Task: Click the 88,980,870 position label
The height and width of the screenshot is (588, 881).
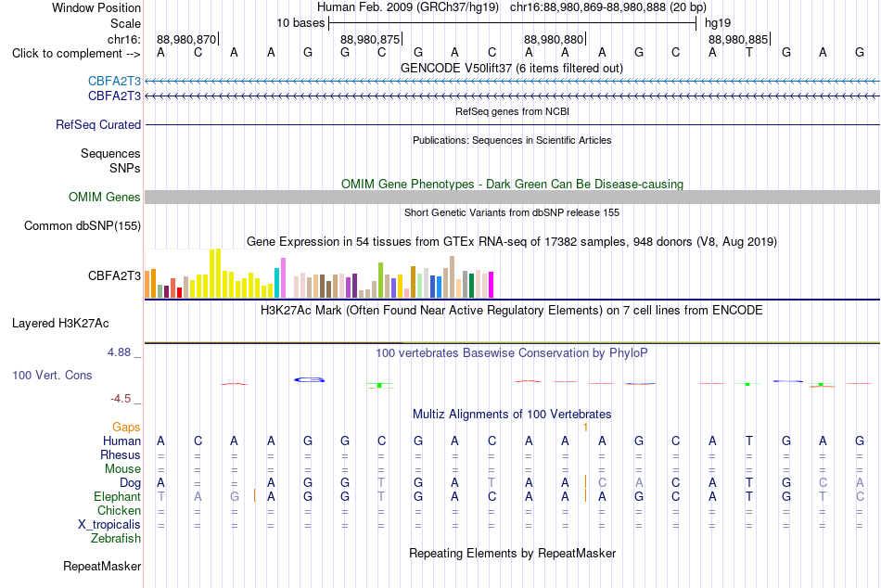Action: [186, 39]
